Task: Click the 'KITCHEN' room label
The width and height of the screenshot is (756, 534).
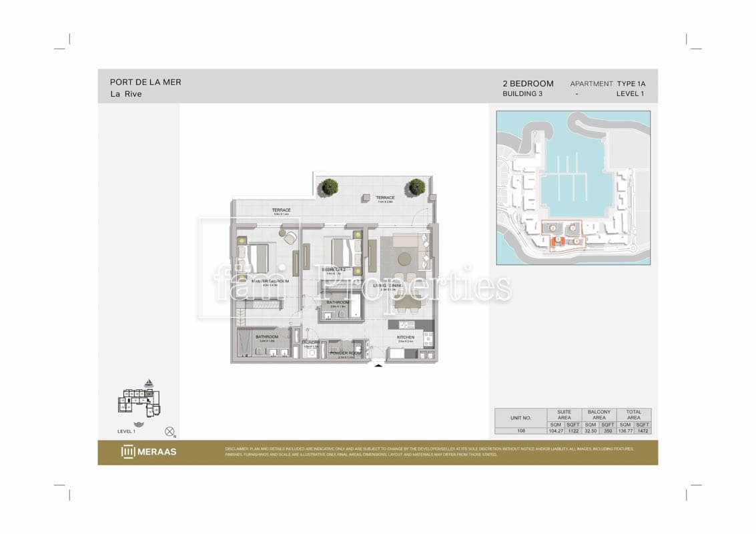Action: [x=406, y=337]
